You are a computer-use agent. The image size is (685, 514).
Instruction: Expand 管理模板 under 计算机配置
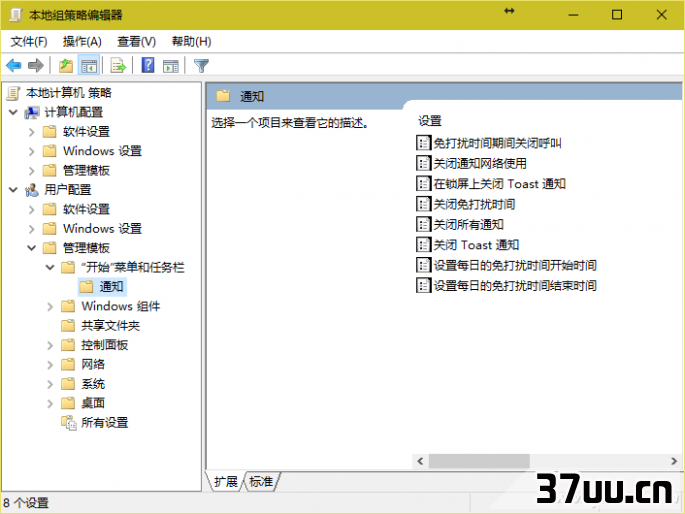[31, 171]
